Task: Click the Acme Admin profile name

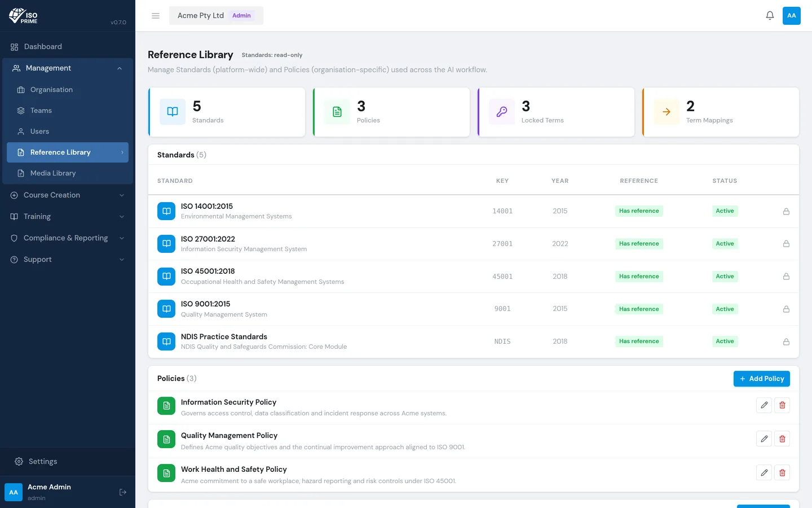Action: [49, 487]
